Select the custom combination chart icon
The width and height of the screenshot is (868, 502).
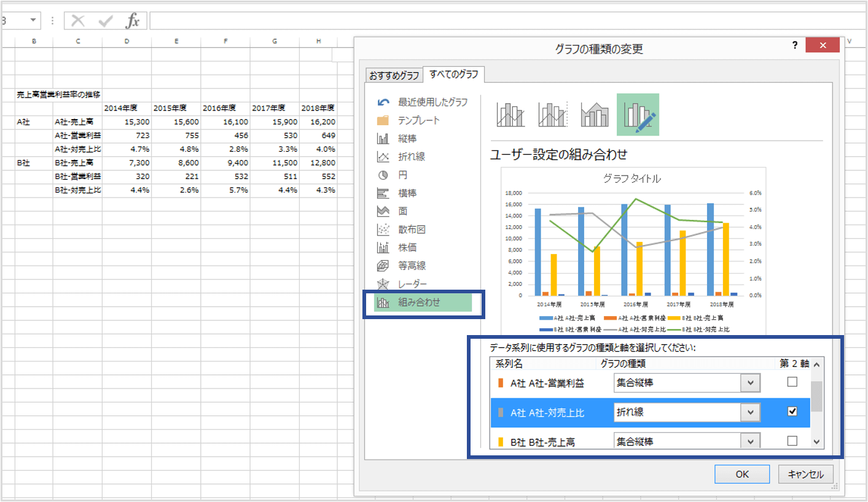[x=638, y=114]
